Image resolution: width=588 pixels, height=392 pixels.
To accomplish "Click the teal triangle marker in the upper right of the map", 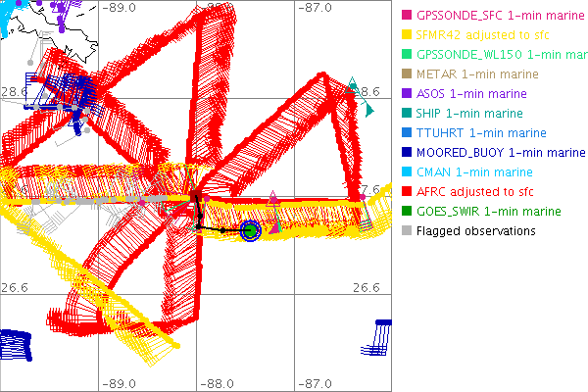I will pyautogui.click(x=353, y=86).
